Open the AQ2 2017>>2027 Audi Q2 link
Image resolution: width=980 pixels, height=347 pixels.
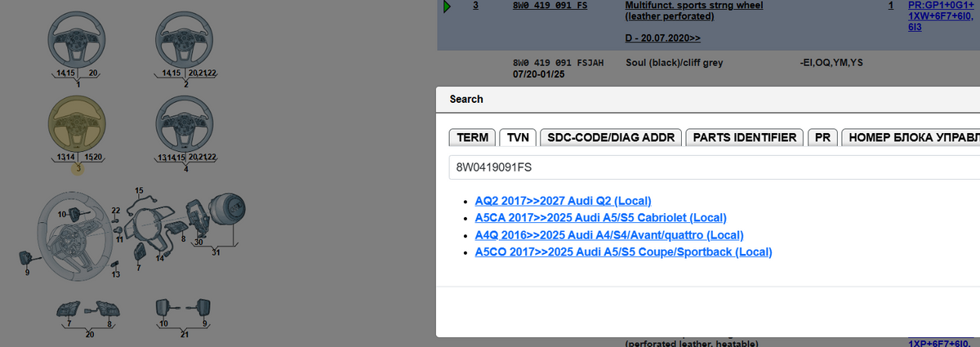pyautogui.click(x=563, y=200)
